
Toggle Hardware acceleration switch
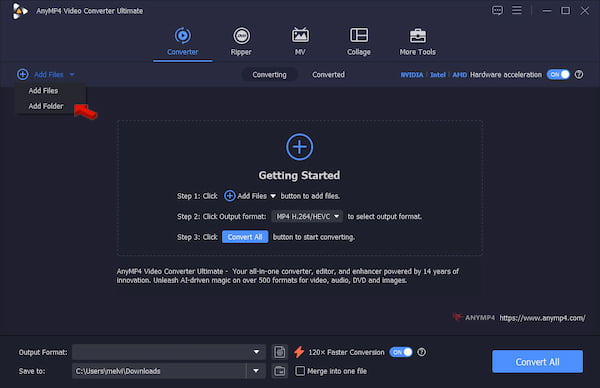(558, 74)
